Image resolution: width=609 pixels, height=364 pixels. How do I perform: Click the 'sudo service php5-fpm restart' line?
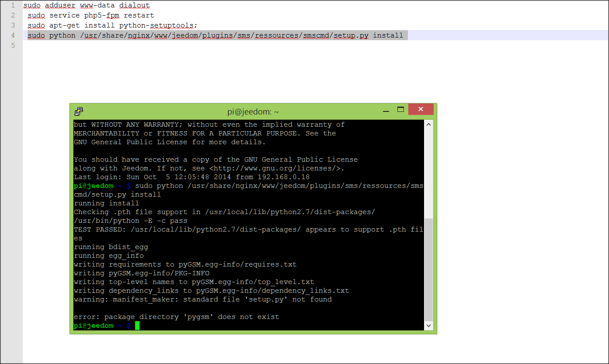(91, 16)
